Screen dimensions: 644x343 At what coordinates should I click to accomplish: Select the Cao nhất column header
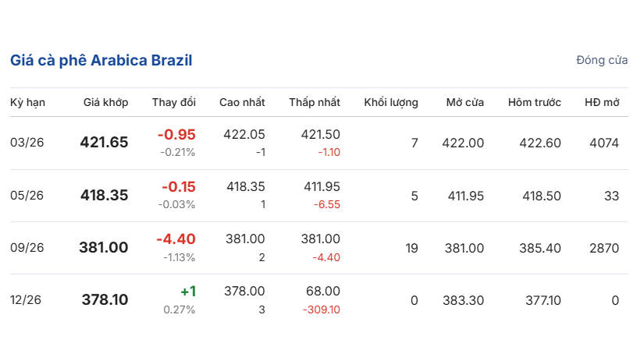[x=242, y=103]
